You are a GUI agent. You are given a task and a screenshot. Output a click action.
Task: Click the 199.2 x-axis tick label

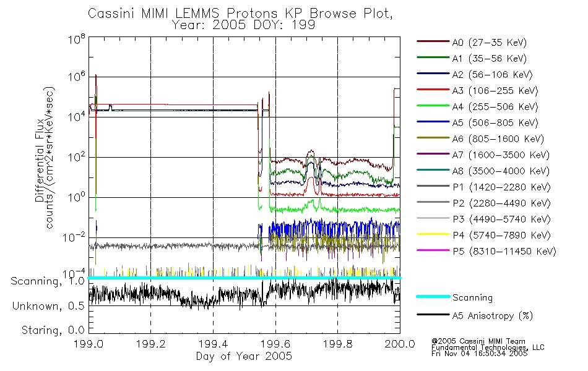click(151, 344)
